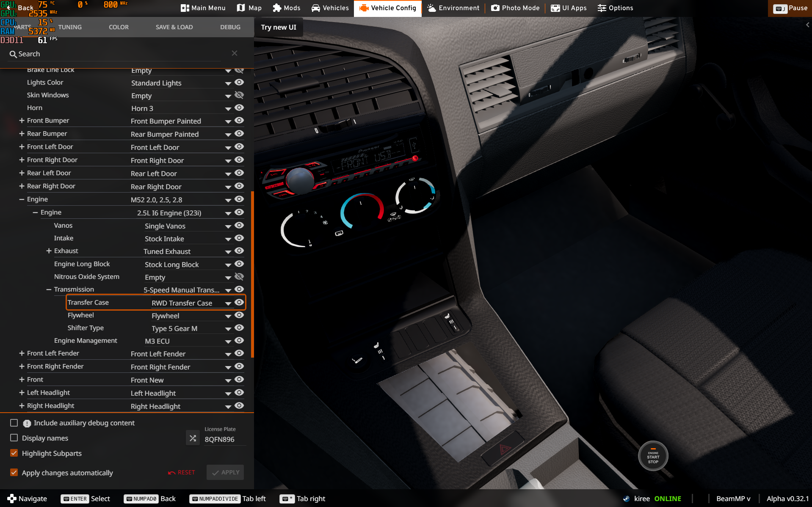Viewport: 812px width, 507px height.
Task: Enable Include auxiliary debug content checkbox
Action: [x=14, y=423]
